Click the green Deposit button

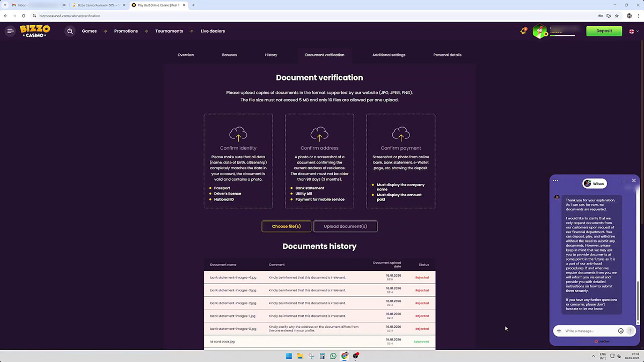pos(604,31)
